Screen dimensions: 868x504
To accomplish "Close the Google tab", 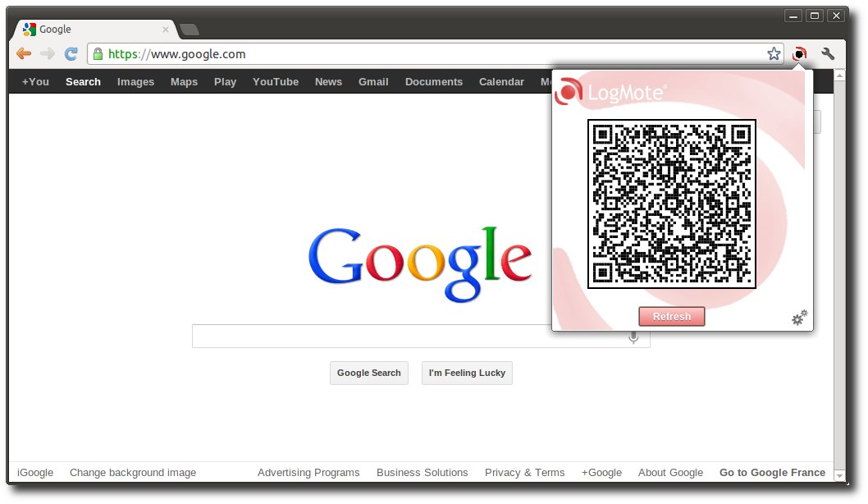I will pyautogui.click(x=166, y=30).
